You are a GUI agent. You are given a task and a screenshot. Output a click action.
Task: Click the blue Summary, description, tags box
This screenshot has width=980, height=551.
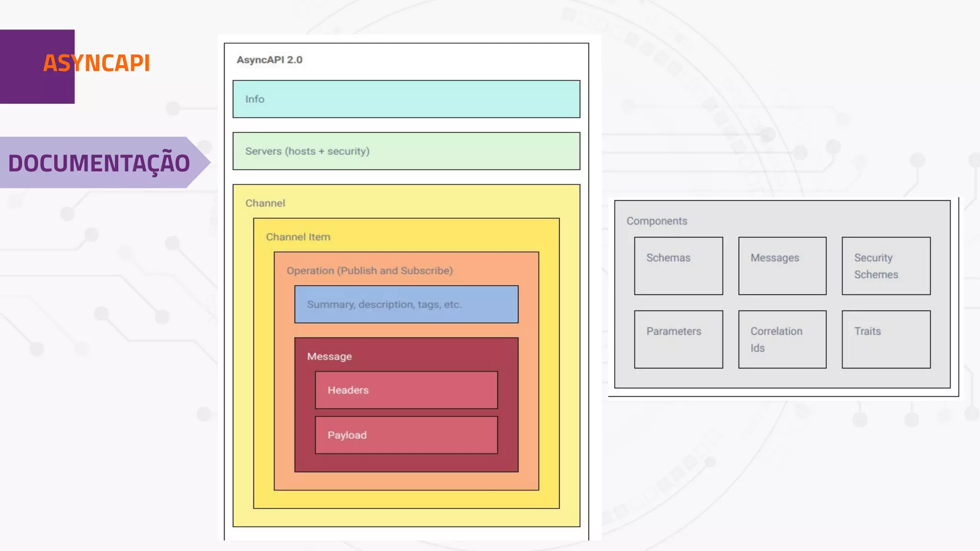406,305
